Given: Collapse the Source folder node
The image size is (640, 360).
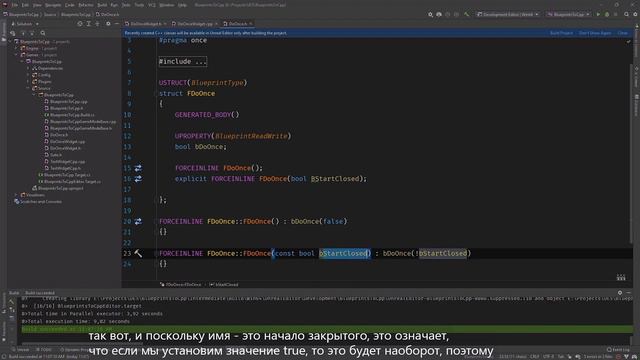Looking at the screenshot, I should coord(29,88).
